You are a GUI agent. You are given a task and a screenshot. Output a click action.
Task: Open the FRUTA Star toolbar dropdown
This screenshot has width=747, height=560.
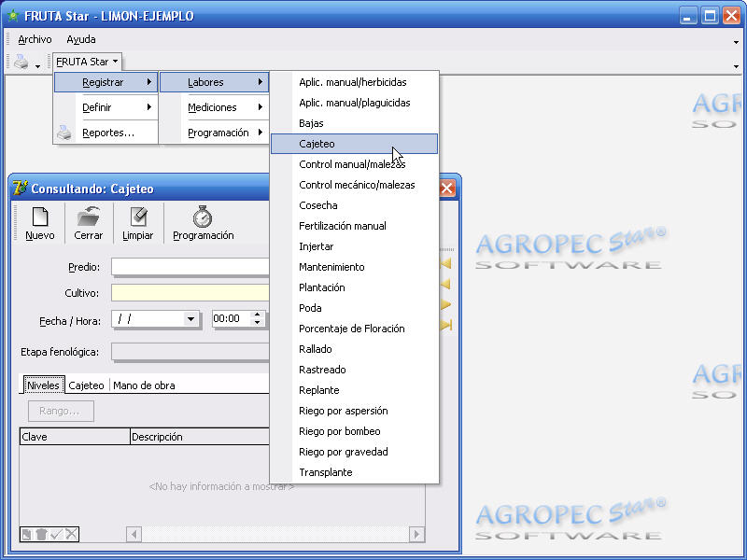(x=87, y=62)
